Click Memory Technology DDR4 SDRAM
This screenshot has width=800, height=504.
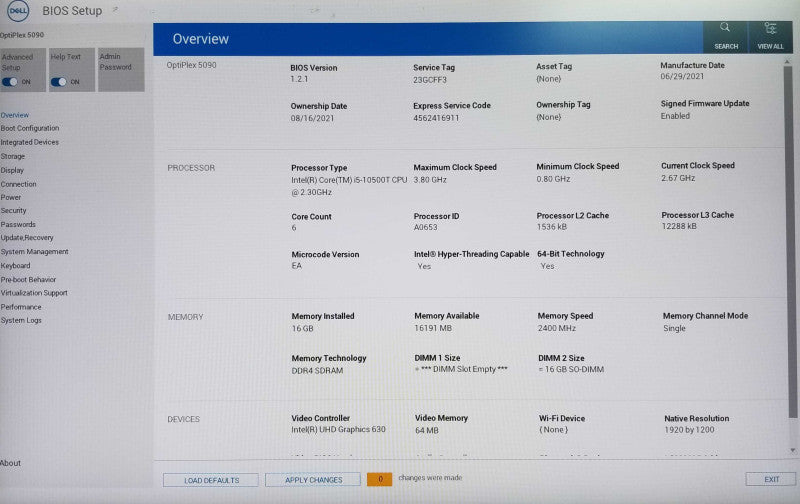[x=317, y=371]
